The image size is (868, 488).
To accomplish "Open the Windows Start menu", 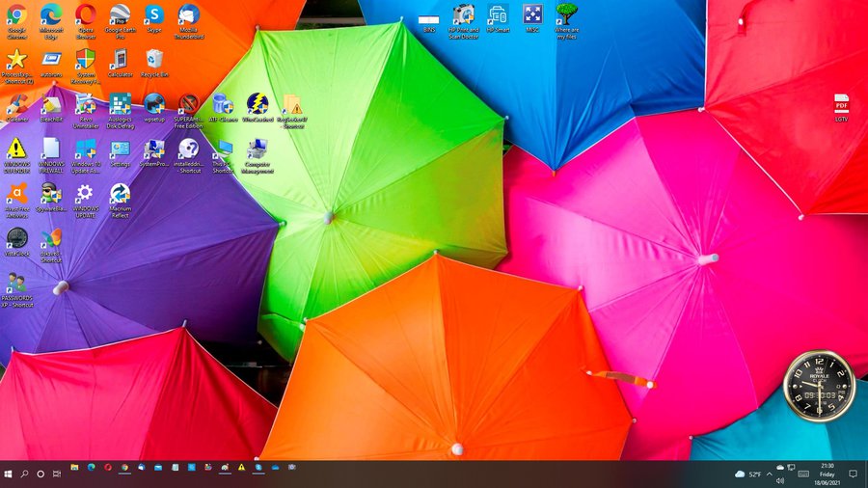I will [x=8, y=474].
